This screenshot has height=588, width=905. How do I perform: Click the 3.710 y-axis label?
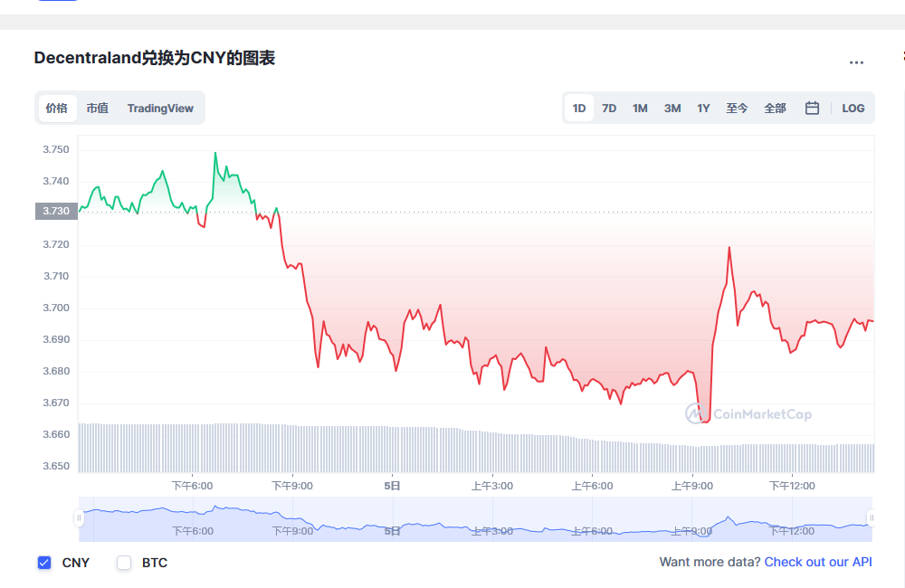click(x=56, y=277)
